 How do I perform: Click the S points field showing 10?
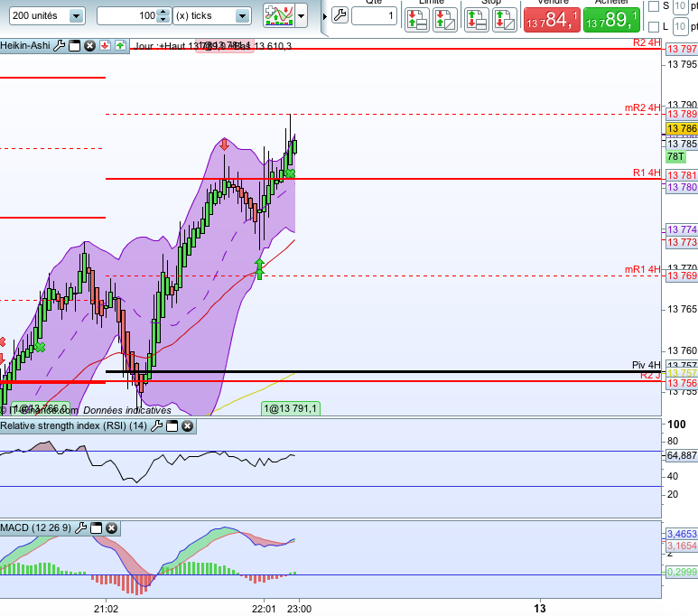click(x=680, y=6)
